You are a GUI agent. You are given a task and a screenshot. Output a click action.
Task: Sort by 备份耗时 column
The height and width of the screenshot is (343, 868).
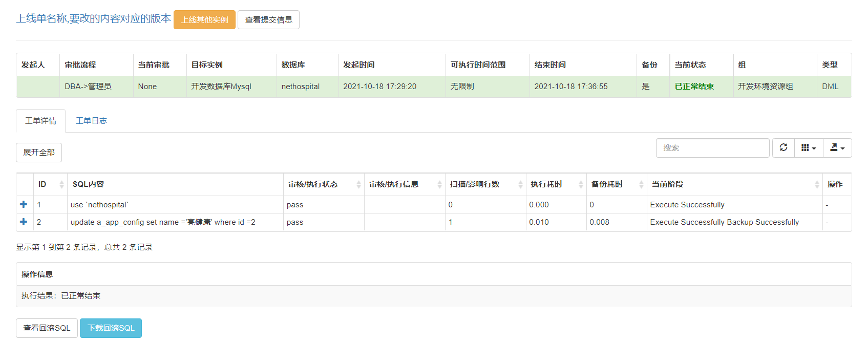click(x=616, y=184)
